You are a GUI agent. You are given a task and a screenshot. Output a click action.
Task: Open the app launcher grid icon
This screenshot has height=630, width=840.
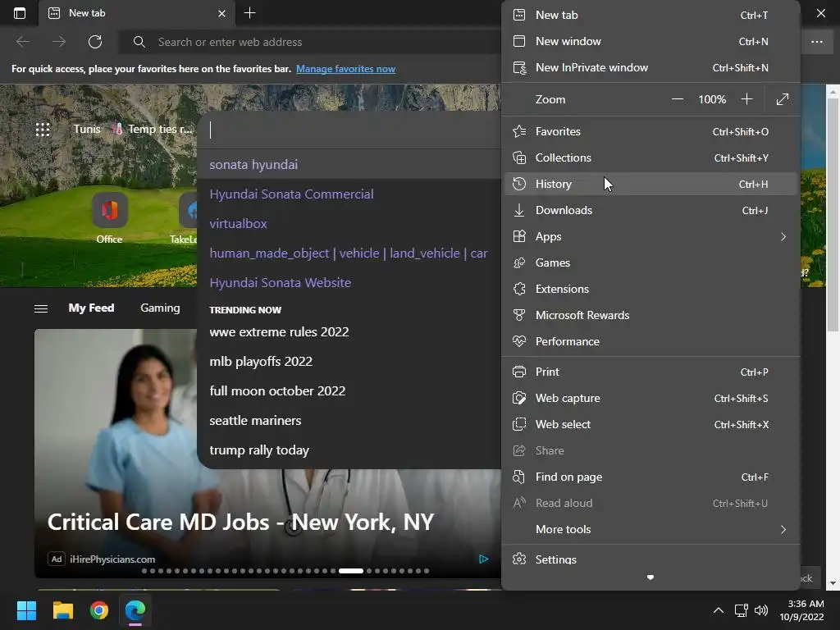tap(43, 129)
